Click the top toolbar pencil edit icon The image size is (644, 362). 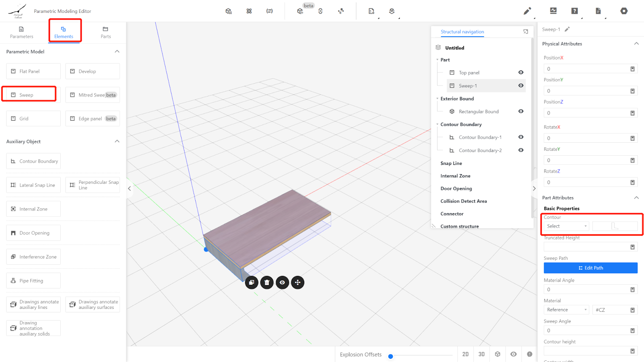527,11
